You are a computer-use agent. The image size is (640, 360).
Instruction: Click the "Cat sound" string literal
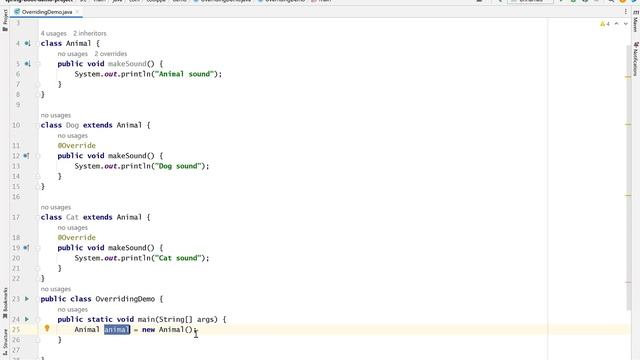tap(178, 258)
